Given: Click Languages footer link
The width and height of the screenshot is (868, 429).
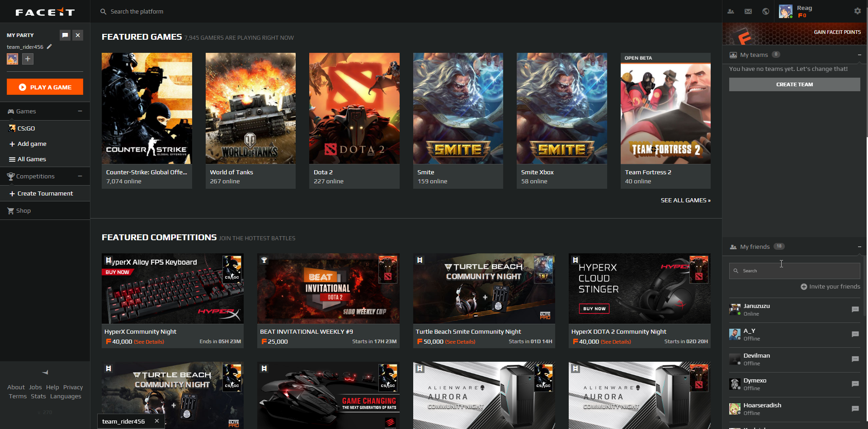Looking at the screenshot, I should [66, 396].
